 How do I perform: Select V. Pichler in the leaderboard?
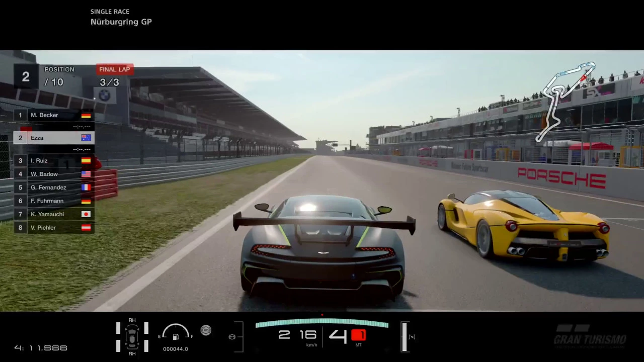click(x=54, y=228)
